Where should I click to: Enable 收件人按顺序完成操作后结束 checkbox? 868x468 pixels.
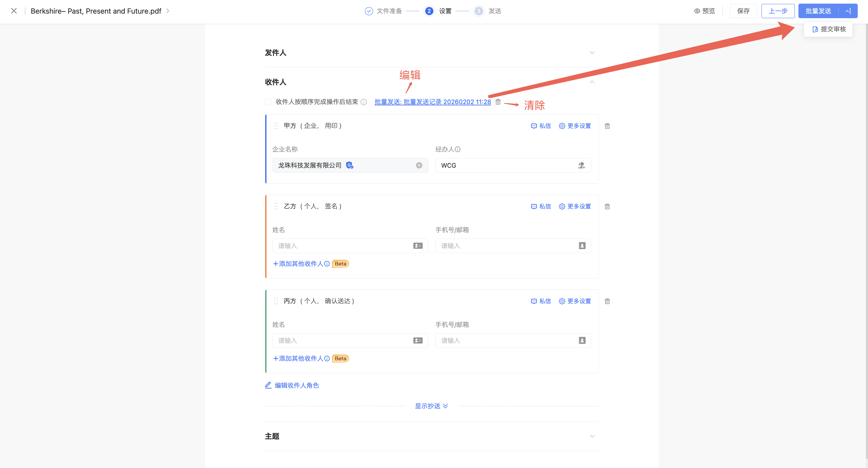[x=268, y=102]
